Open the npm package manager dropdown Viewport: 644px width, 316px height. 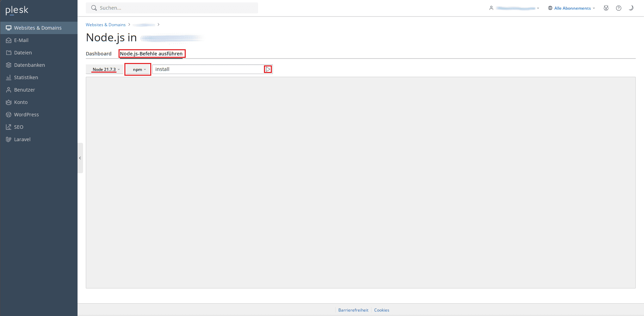(x=138, y=69)
